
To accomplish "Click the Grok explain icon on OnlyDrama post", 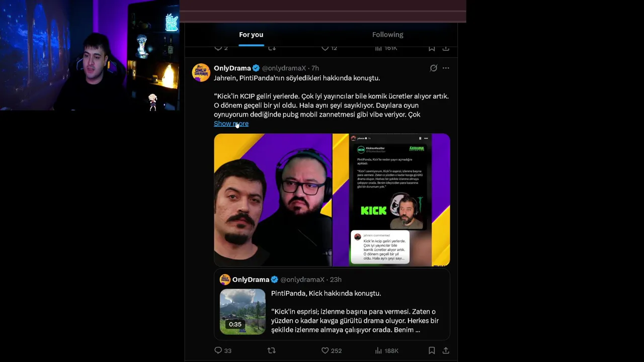I will [433, 68].
